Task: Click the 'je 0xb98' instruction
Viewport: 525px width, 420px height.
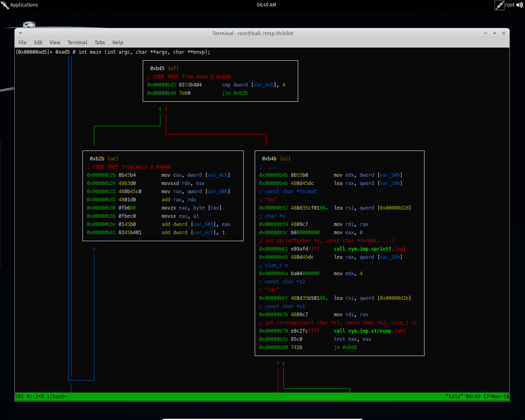Action: (345, 347)
